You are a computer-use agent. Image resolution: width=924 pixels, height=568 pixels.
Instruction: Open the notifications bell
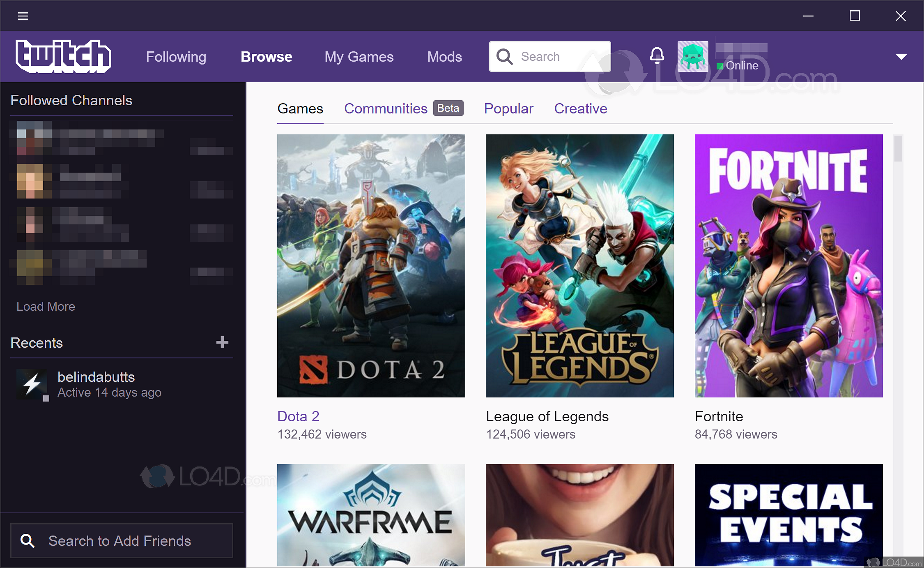point(657,55)
